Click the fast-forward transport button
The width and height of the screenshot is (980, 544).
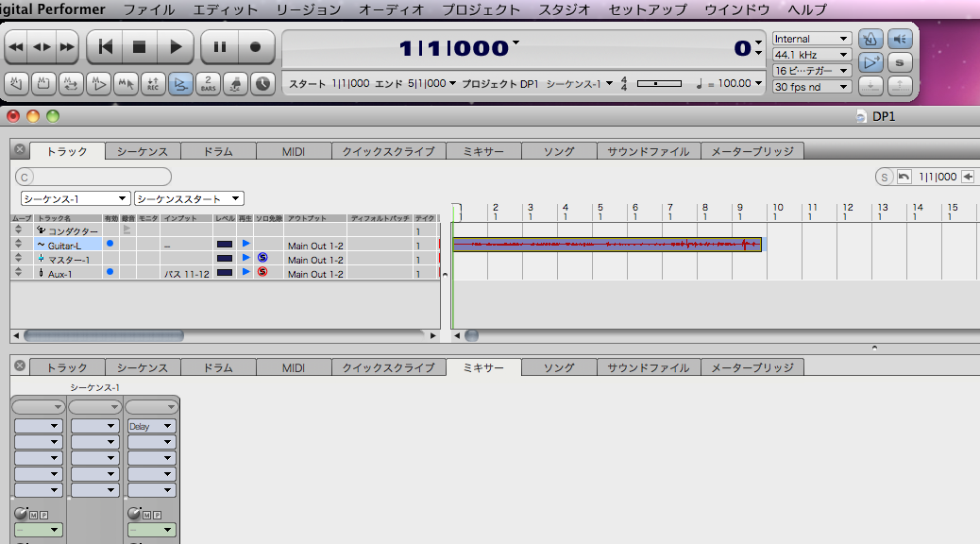[66, 47]
